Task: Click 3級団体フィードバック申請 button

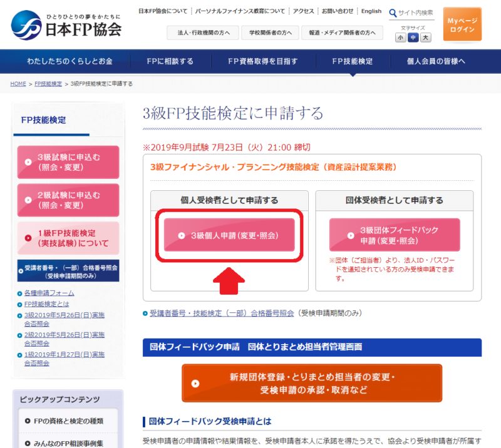Action: coord(395,235)
